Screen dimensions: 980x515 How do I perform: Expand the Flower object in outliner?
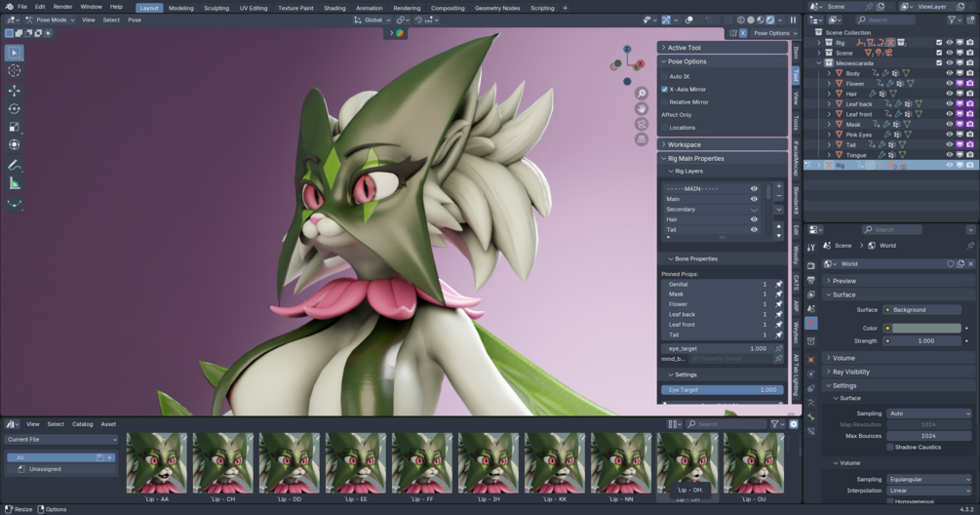coord(830,83)
